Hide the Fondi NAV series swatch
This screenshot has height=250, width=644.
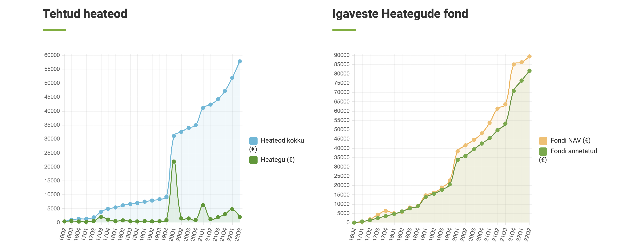point(543,141)
